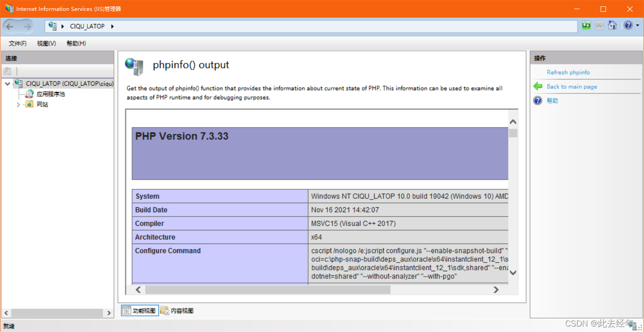Select the CIQU_LATOP server tree node
Viewport: 644px width, 332px height.
point(70,83)
